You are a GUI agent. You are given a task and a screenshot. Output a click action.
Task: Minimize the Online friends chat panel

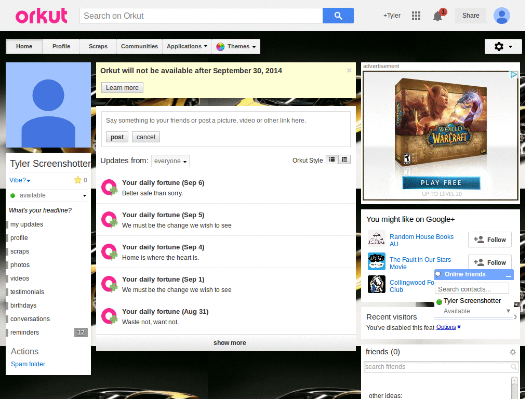[508, 275]
